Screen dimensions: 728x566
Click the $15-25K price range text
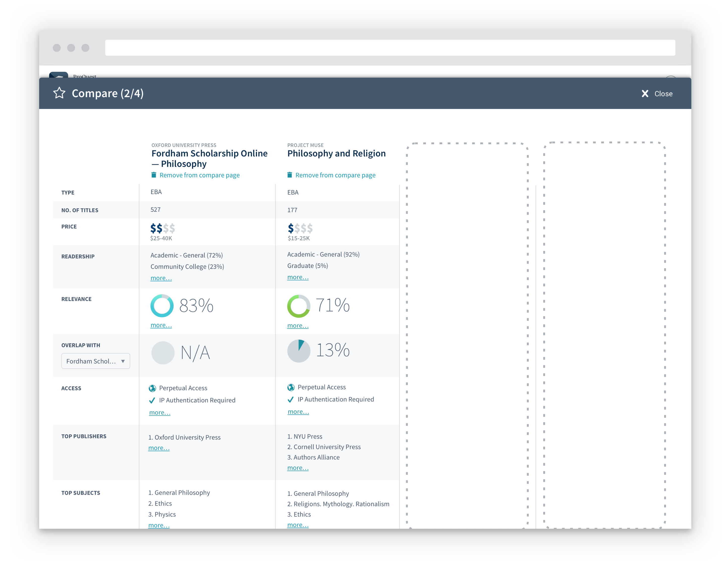click(x=299, y=238)
